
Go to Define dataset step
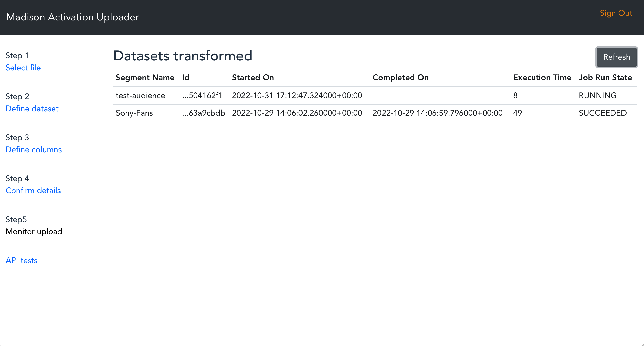tap(32, 109)
